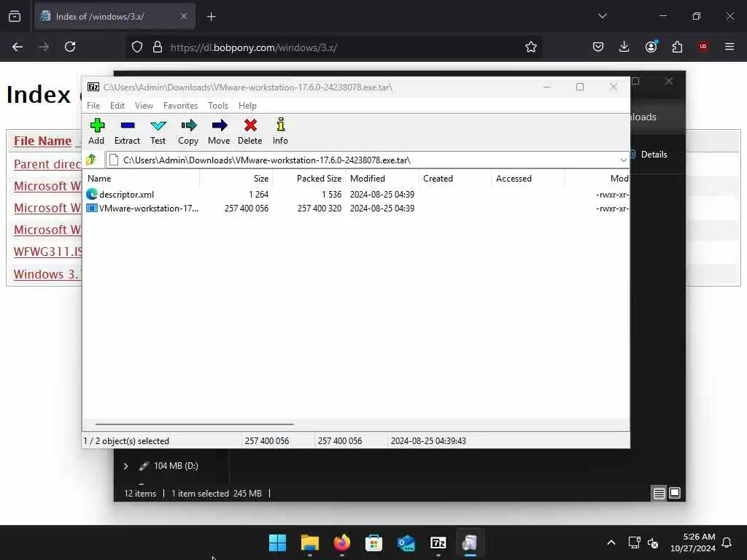Viewport: 747px width, 560px height.
Task: Go up one folder level in 7-Zip
Action: click(91, 160)
